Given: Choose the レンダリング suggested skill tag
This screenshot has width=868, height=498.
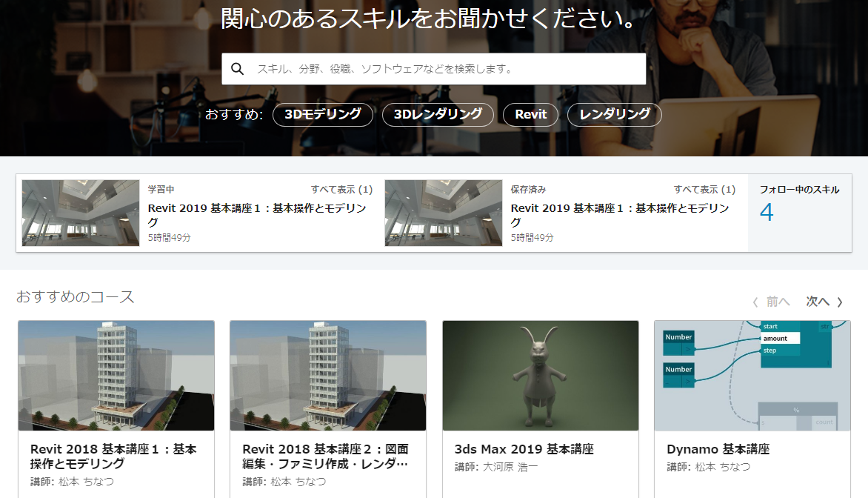Looking at the screenshot, I should [614, 115].
